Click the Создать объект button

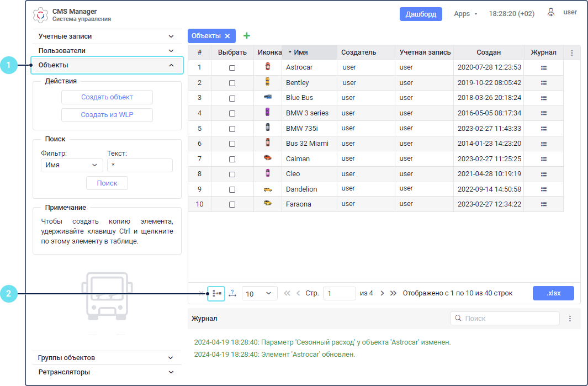(107, 97)
